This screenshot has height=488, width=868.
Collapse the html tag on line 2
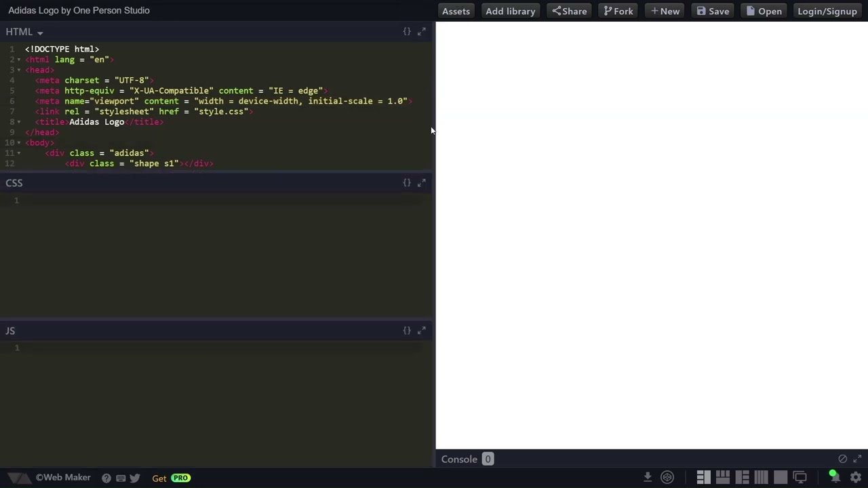19,60
